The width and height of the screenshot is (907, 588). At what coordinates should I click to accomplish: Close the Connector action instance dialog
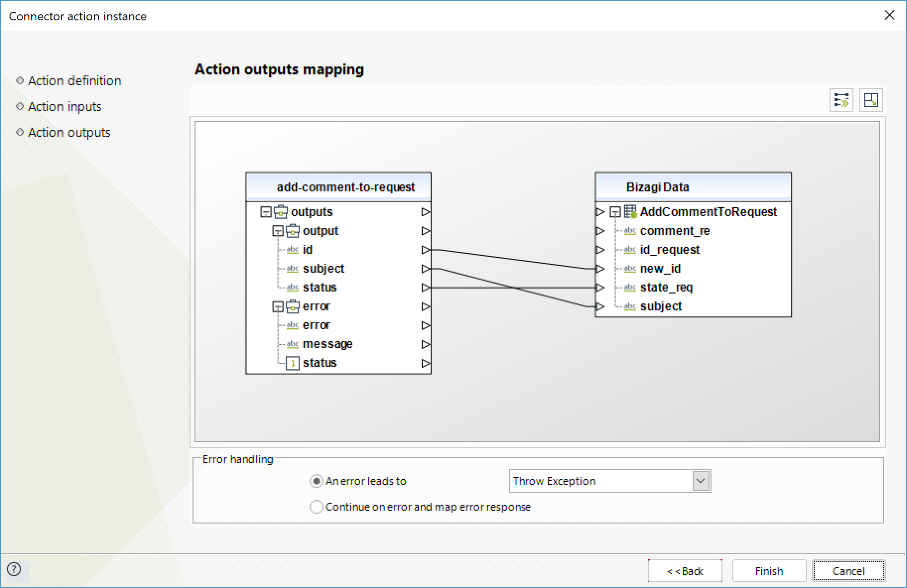[x=890, y=15]
